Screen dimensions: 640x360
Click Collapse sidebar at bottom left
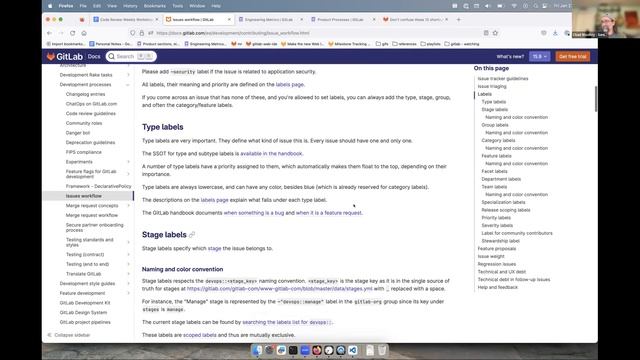pos(69,335)
